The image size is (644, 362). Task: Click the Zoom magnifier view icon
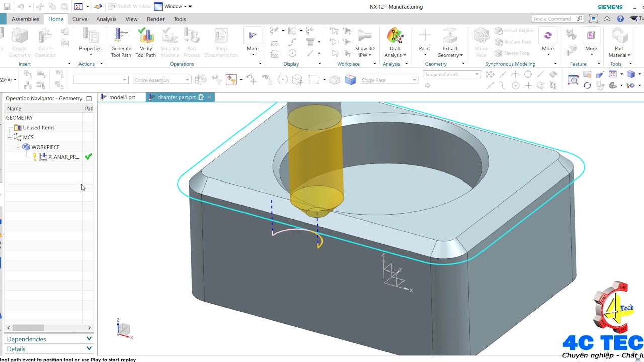click(x=573, y=80)
